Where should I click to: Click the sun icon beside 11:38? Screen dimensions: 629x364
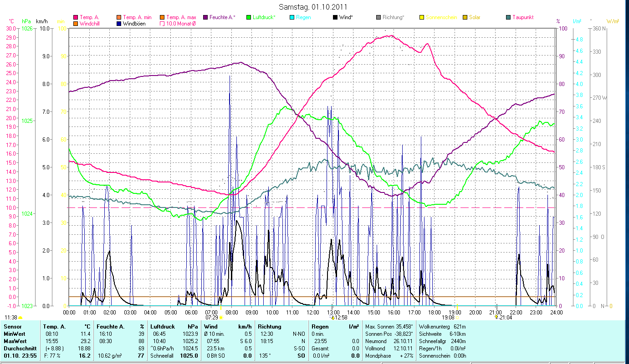[x=20, y=318]
